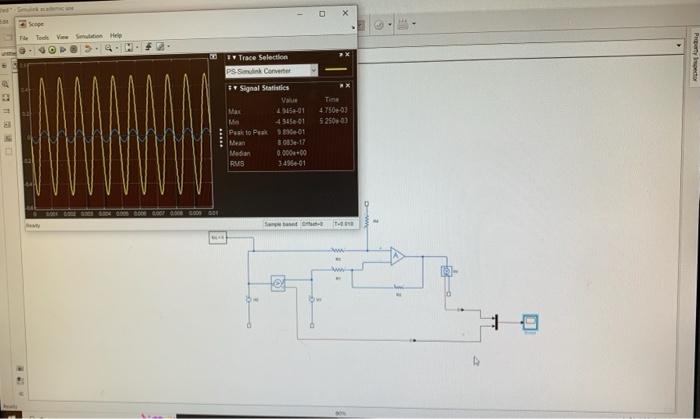Click the Step Forward button in Scope toolbar
The image size is (700, 419).
point(62,49)
